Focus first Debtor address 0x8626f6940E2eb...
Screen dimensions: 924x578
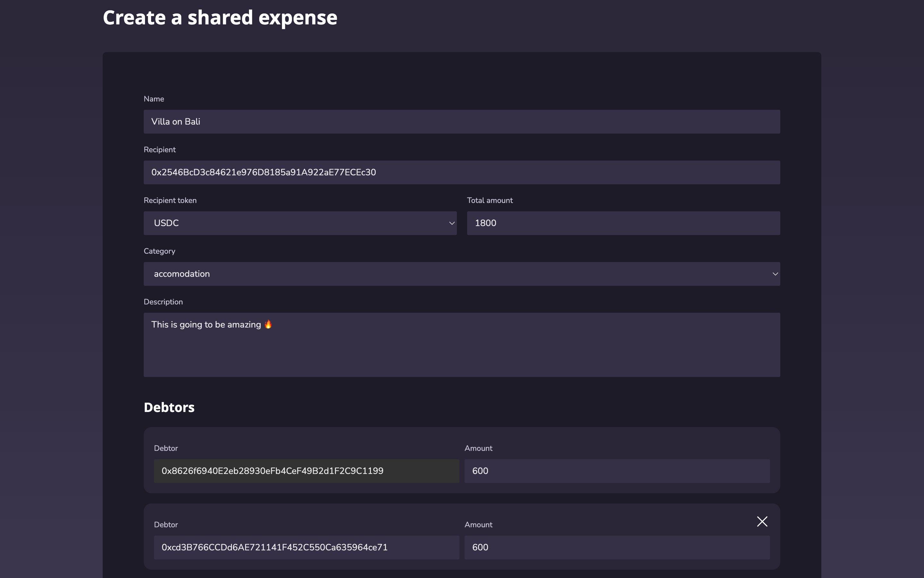[x=307, y=471]
